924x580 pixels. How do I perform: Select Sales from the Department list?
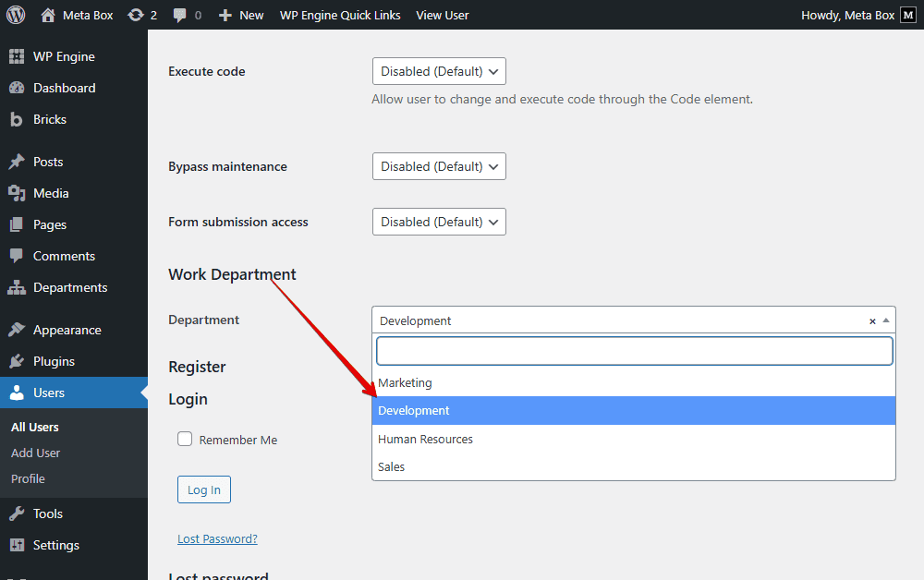pos(391,466)
